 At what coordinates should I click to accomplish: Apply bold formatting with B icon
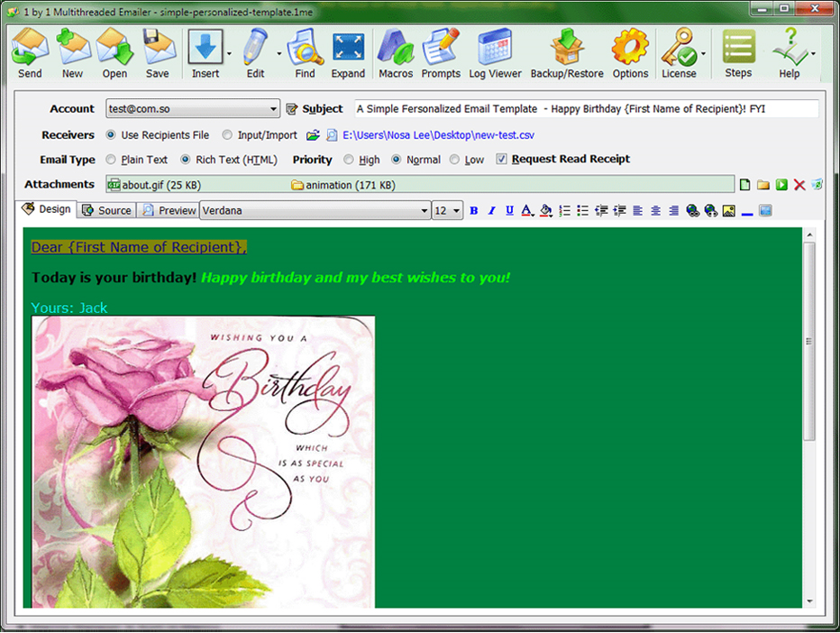pyautogui.click(x=474, y=211)
